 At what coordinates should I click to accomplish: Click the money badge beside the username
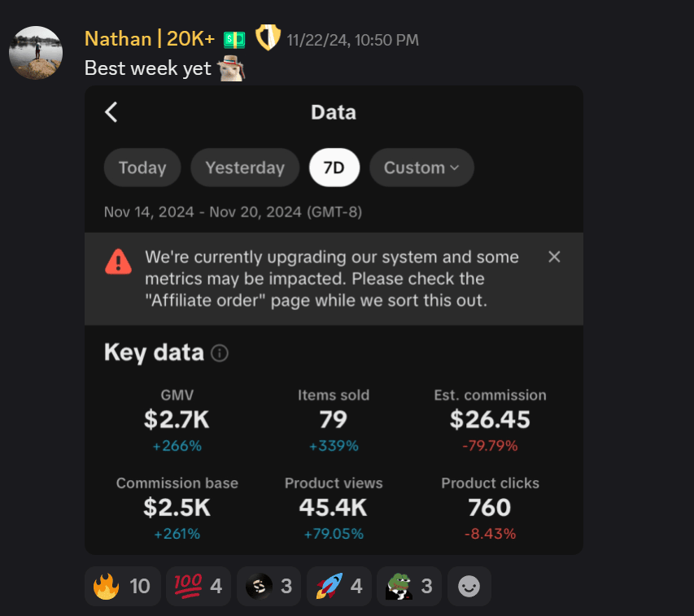pos(234,39)
